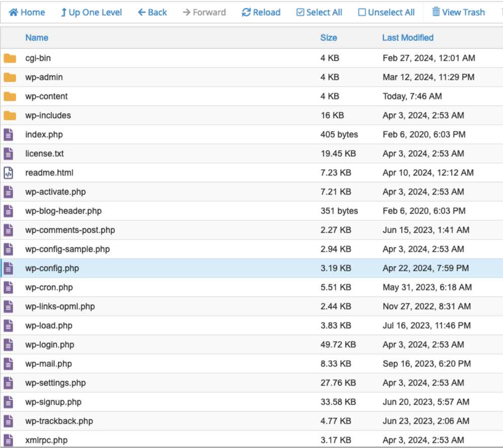The image size is (503, 448).
Task: Select the wp-includes folder name
Action: [48, 116]
